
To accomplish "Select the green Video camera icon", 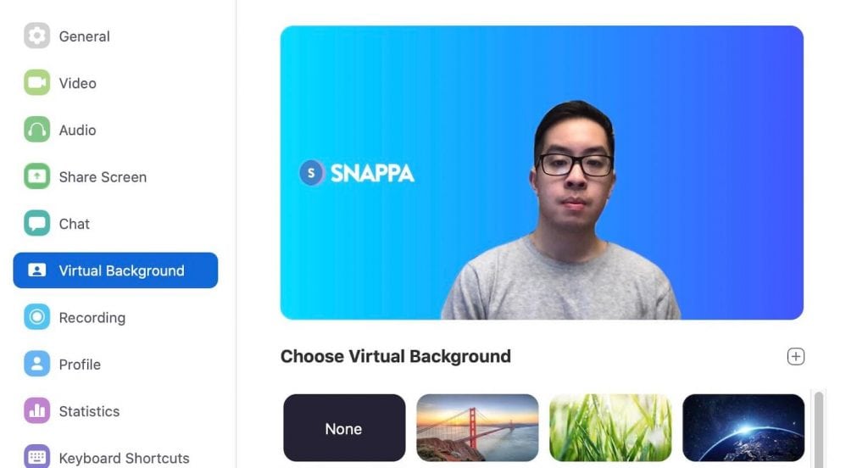I will pos(37,83).
